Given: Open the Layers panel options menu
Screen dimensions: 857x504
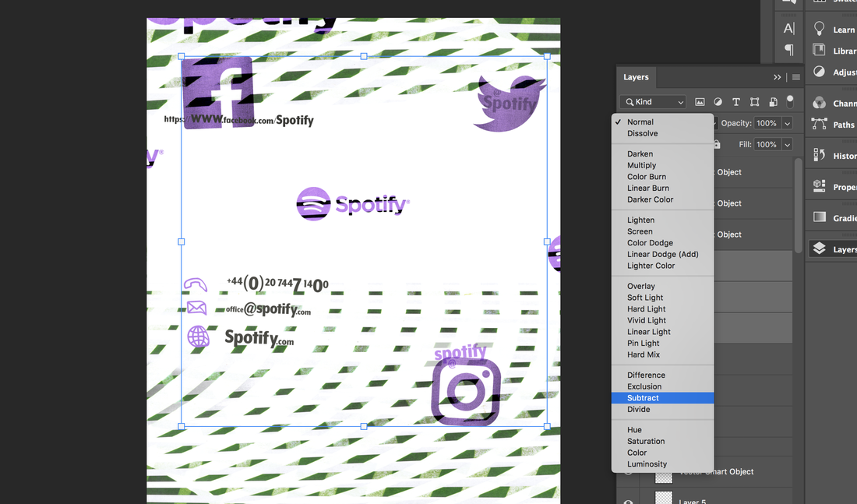Looking at the screenshot, I should click(795, 77).
